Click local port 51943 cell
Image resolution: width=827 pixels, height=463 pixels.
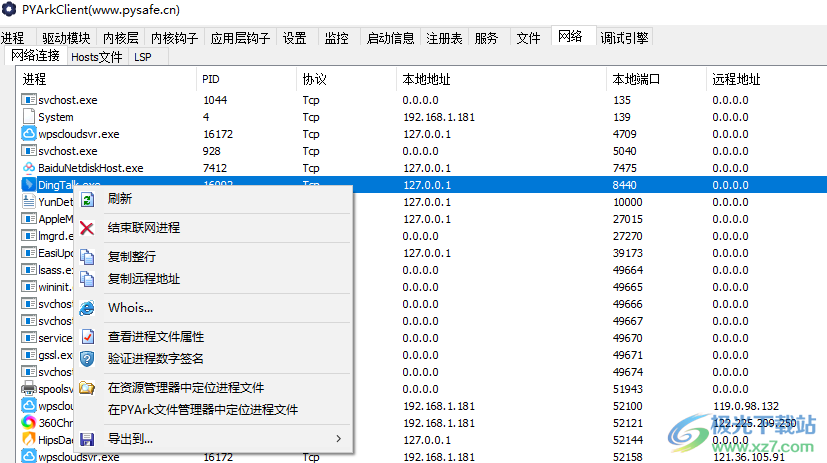point(628,389)
